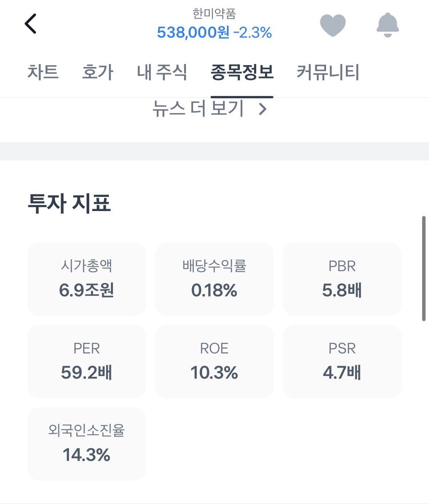429x504 pixels.
Task: Tap the 뉴스 더 보기 link
Action: [198, 109]
